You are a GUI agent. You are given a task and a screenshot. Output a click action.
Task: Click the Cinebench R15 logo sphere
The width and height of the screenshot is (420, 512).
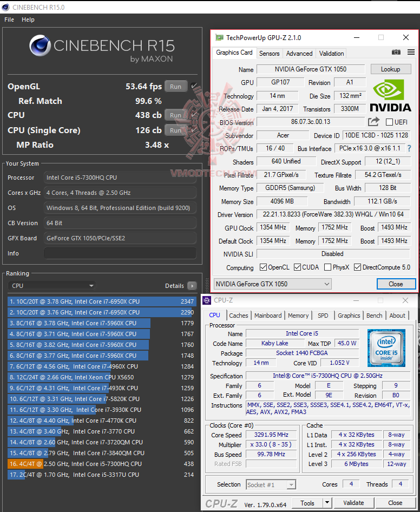[40, 45]
